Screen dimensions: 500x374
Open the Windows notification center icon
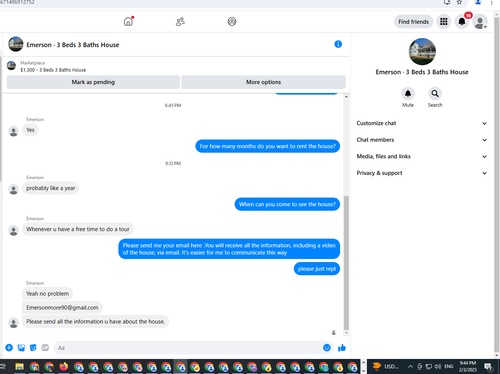coord(488,367)
